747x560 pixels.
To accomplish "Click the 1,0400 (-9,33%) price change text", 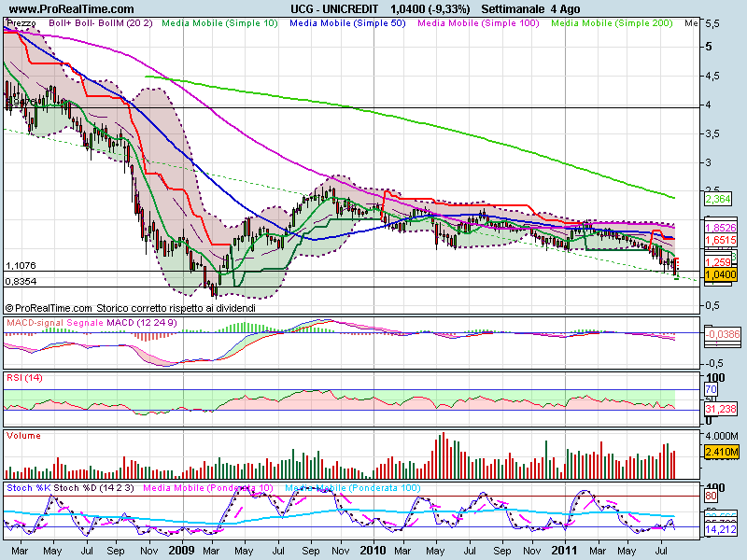I will pyautogui.click(x=430, y=8).
